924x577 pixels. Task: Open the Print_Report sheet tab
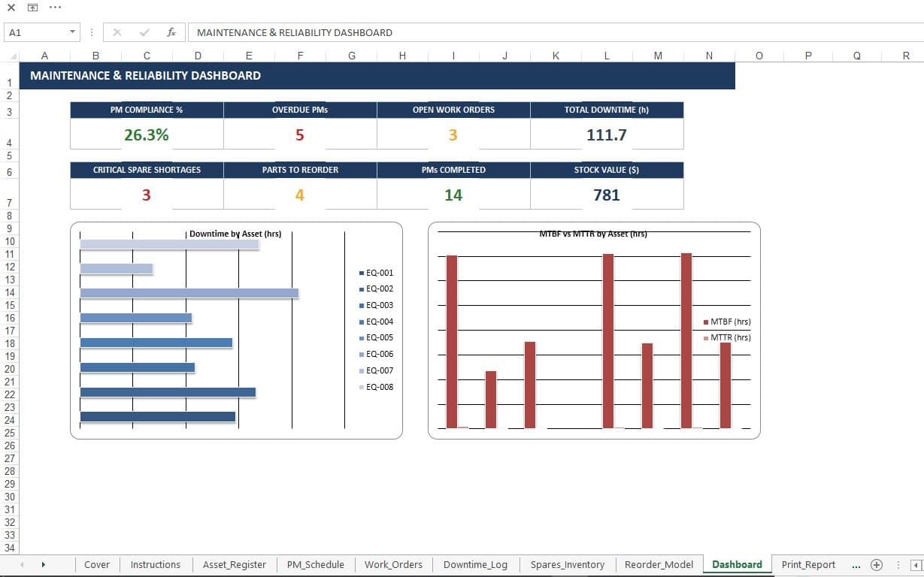coord(808,565)
